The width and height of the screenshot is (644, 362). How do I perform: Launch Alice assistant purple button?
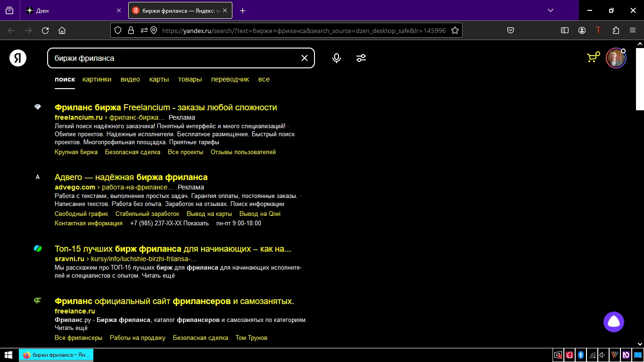(614, 322)
